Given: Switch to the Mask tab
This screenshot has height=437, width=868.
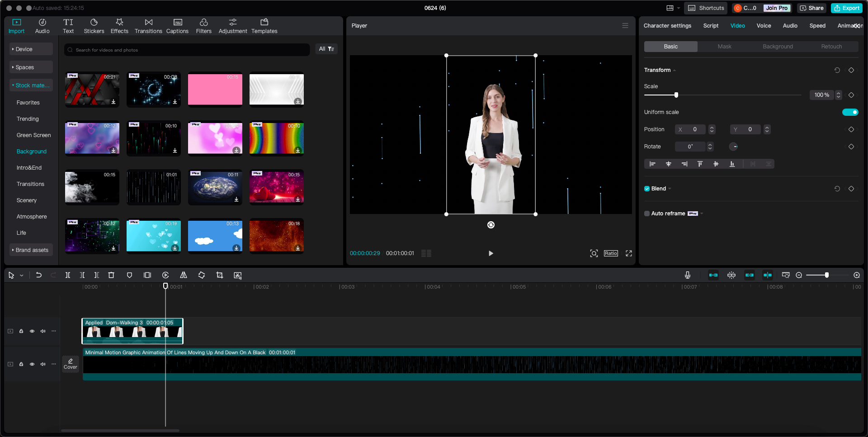Looking at the screenshot, I should click(x=724, y=46).
